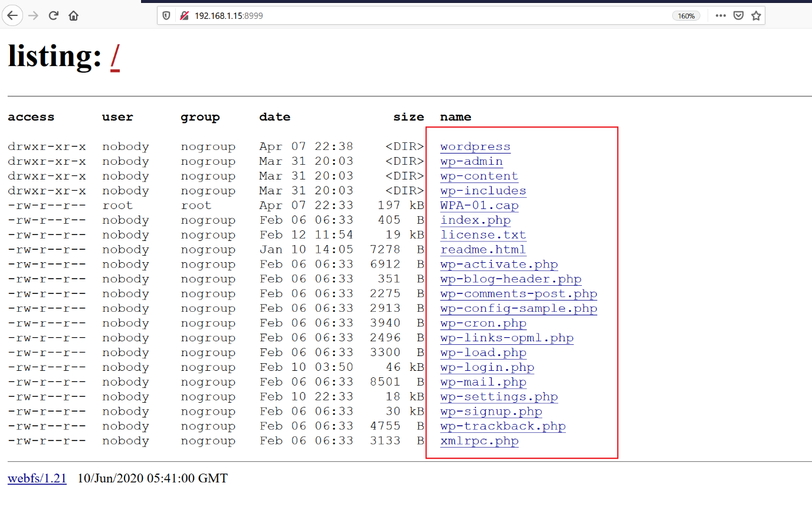Reload the current page
This screenshot has height=509, width=812.
click(x=53, y=16)
